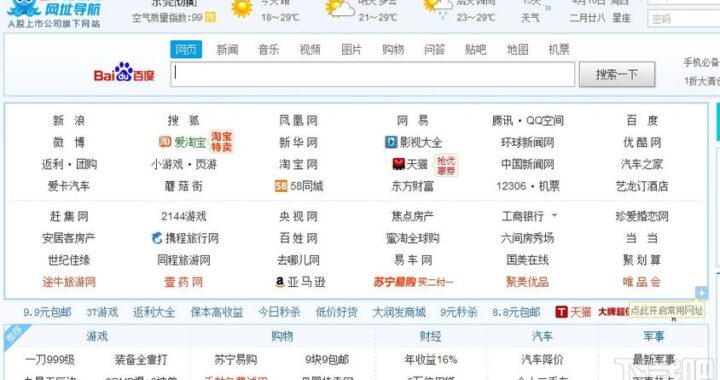
Task: Switch to the 音乐 search tab
Action: click(x=269, y=50)
